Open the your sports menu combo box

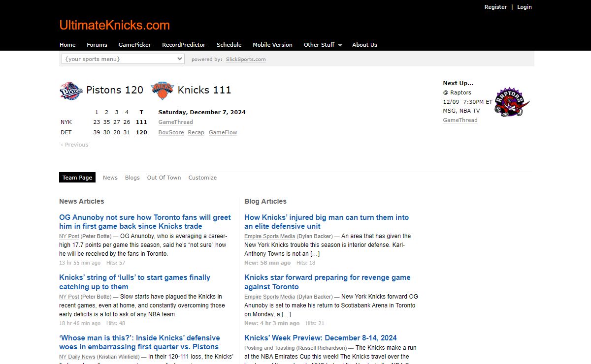(x=123, y=59)
